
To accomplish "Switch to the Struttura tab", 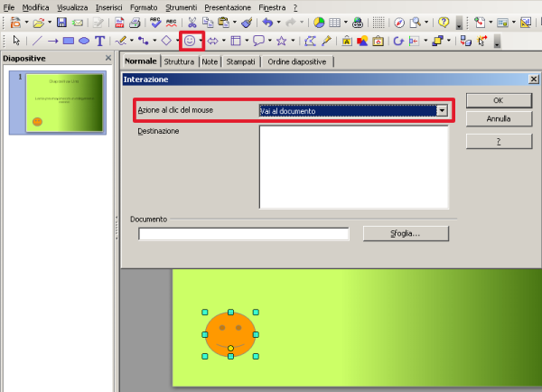I will click(x=179, y=61).
